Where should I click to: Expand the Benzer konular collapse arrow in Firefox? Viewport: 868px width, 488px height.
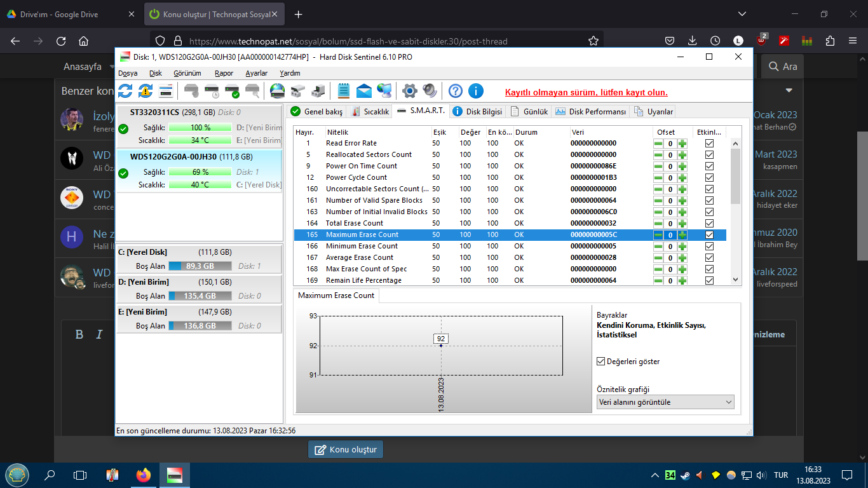(x=789, y=90)
